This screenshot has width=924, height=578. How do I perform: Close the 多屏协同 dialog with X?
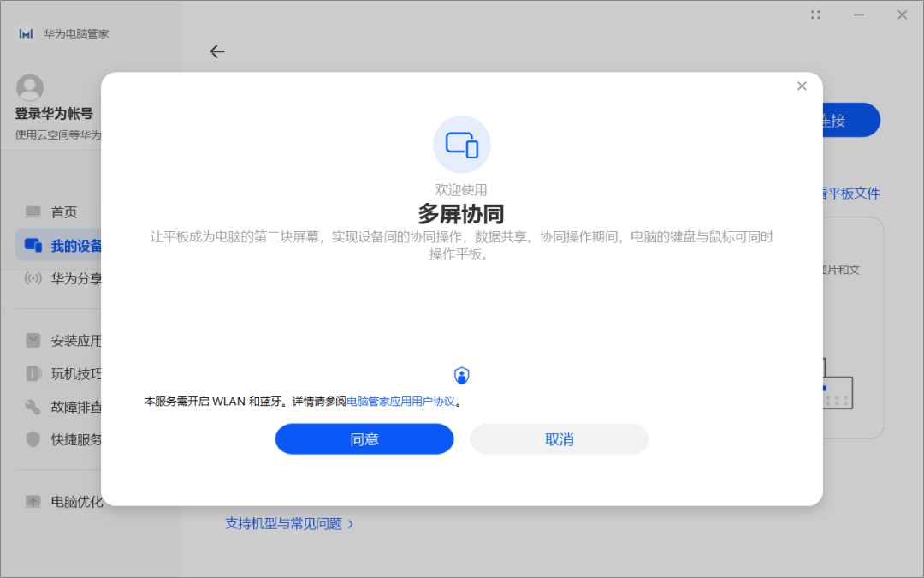pyautogui.click(x=802, y=86)
